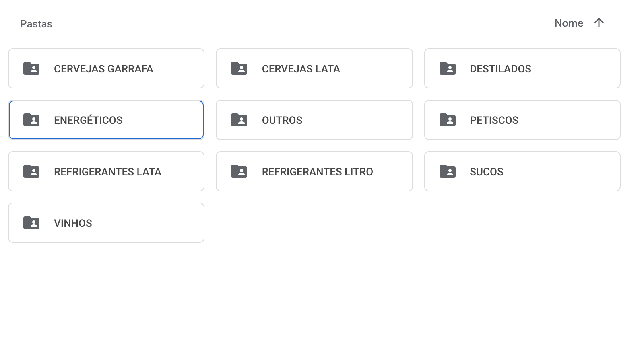Click the PETISCOS shared folder icon
644x341 pixels.
pyautogui.click(x=447, y=120)
